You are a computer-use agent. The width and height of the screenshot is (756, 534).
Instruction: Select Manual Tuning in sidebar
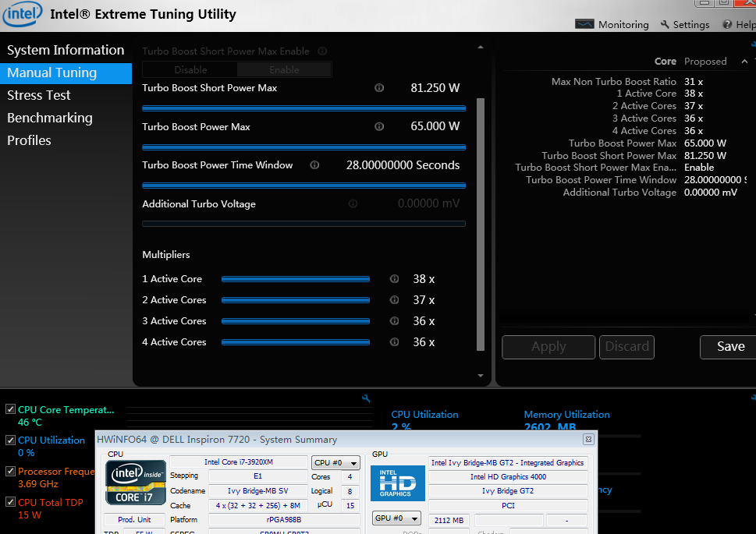[x=66, y=72]
